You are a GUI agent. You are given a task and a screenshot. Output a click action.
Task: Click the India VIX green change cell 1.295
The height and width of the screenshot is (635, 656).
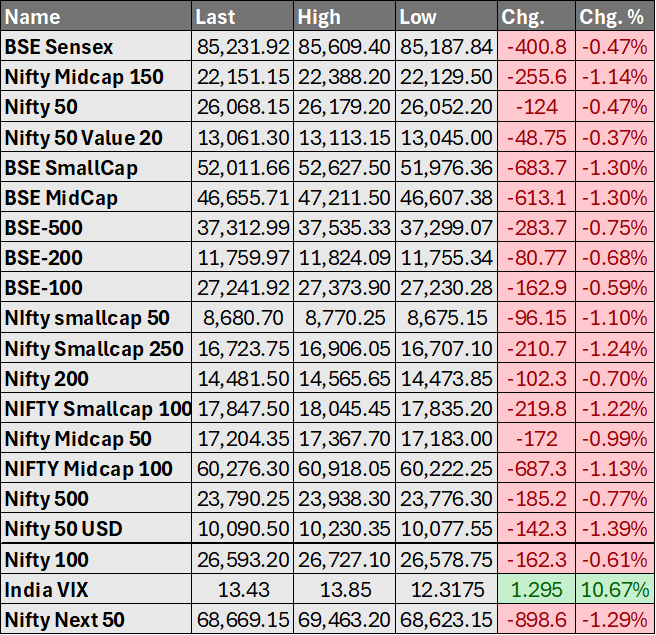[536, 590]
